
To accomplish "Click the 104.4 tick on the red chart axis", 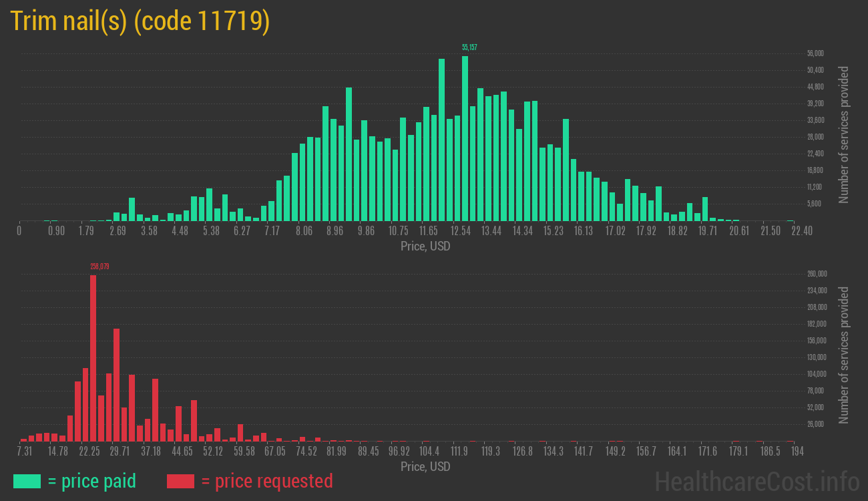I will pyautogui.click(x=429, y=452).
